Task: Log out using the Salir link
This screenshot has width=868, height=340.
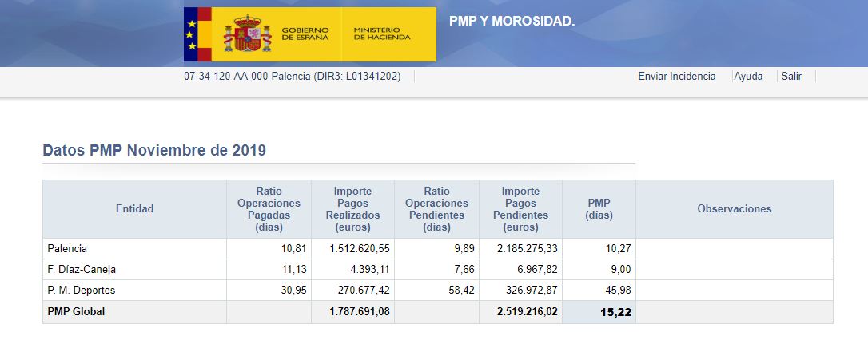Action: 791,77
